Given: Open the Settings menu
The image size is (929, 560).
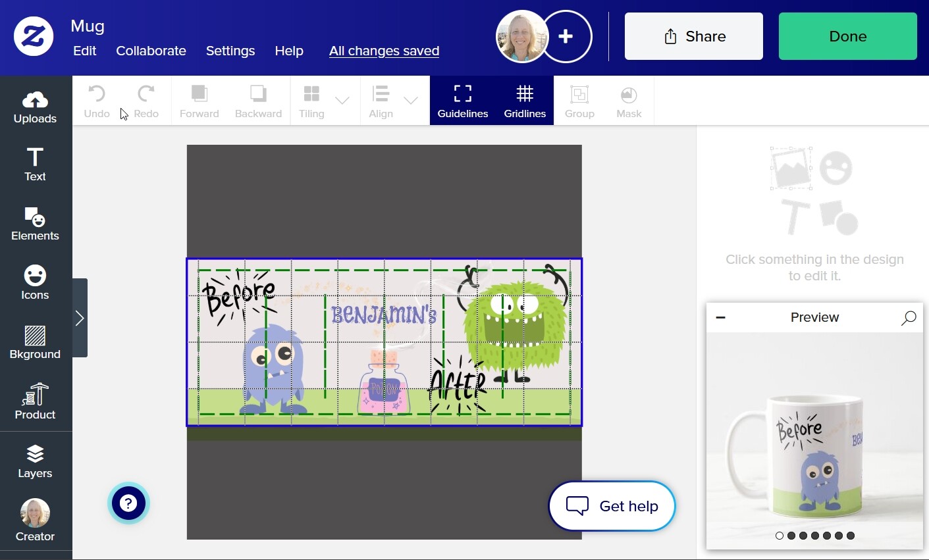Looking at the screenshot, I should point(230,51).
